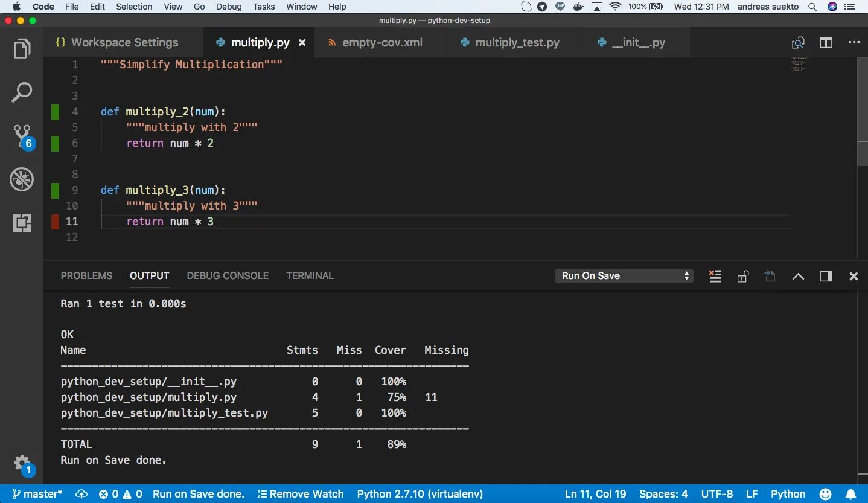Click Run on Save done status message
This screenshot has height=503, width=868.
coord(198,494)
